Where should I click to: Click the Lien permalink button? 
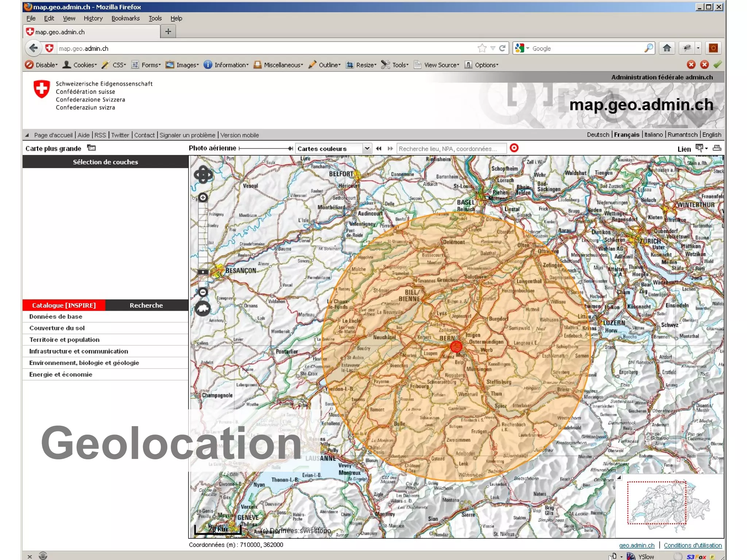coord(684,149)
